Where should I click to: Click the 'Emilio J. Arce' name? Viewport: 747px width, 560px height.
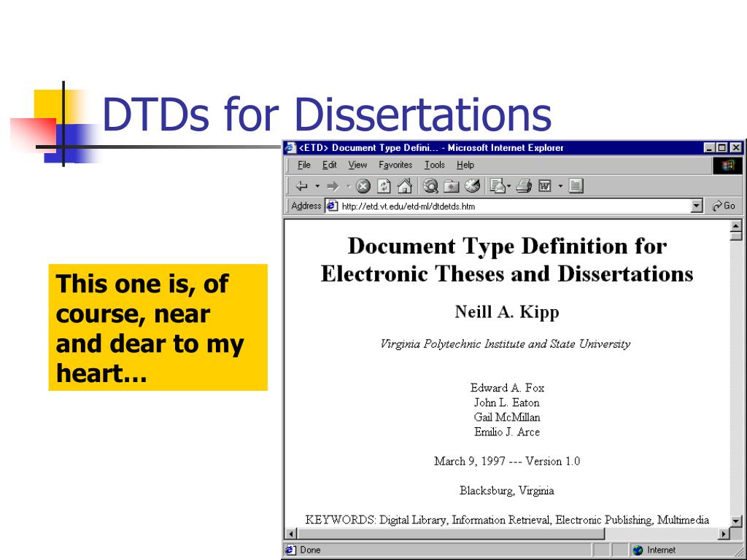[x=507, y=432]
